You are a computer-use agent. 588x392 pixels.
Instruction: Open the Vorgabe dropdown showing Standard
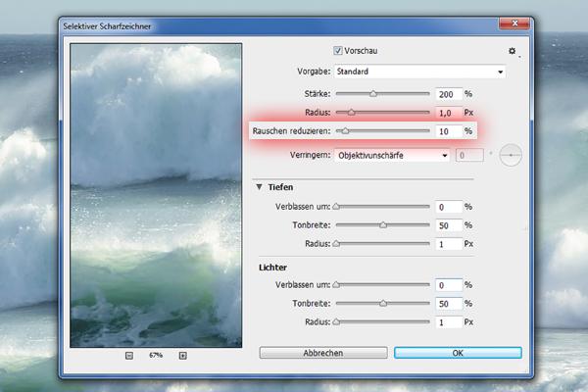[x=419, y=72]
